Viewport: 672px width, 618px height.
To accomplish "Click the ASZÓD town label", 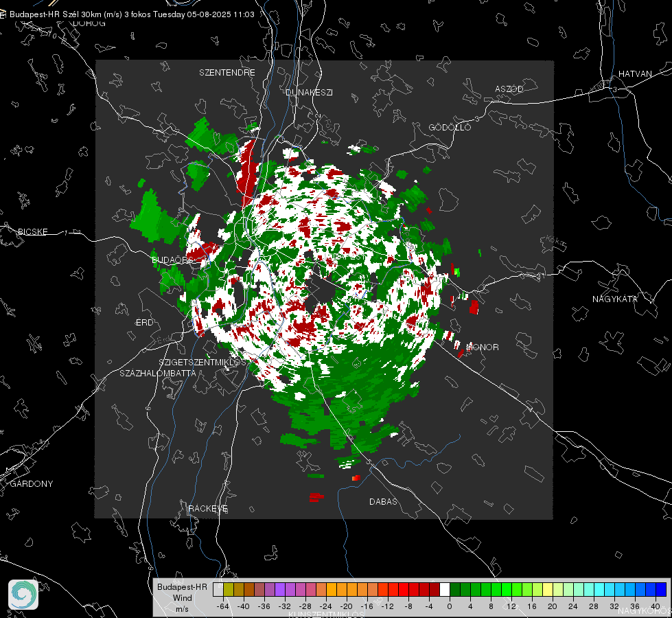I will pos(509,89).
